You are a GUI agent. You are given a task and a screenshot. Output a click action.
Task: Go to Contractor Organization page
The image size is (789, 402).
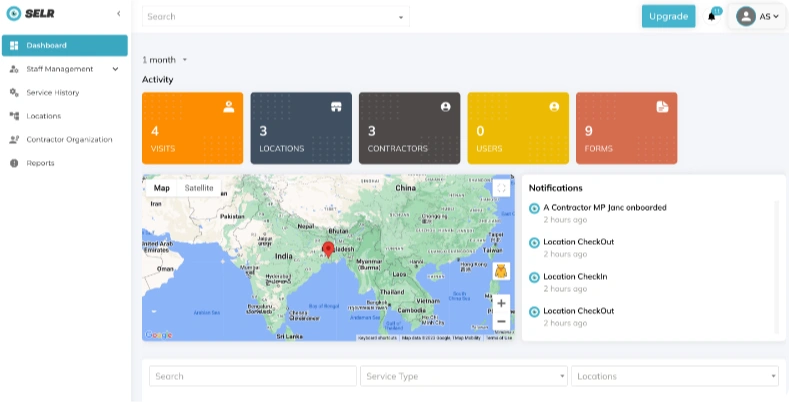68,140
